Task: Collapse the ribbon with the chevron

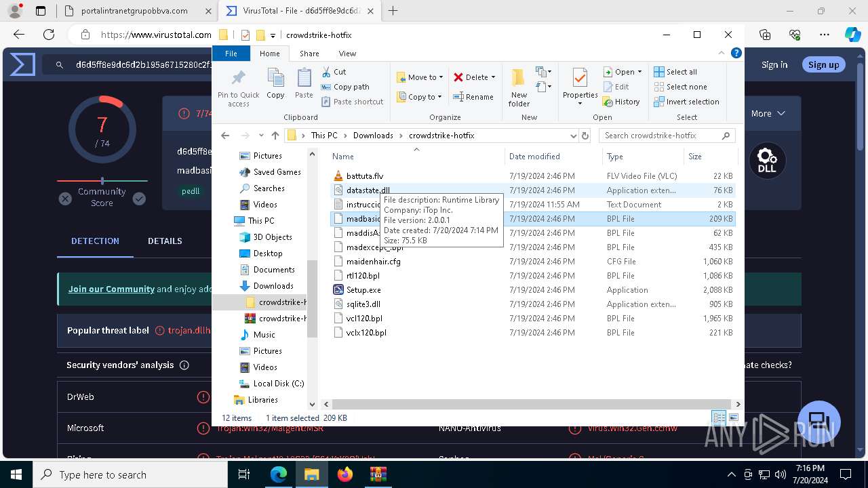Action: tap(722, 53)
